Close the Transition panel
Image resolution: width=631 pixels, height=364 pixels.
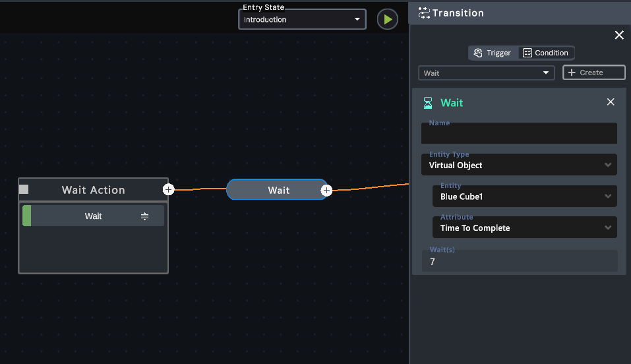point(618,36)
